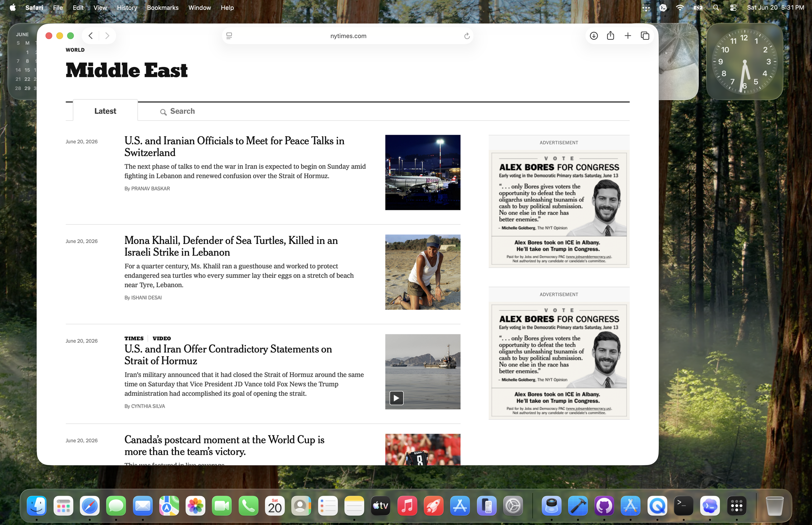Open FaceTime from the Dock
812x525 pixels.
222,506
